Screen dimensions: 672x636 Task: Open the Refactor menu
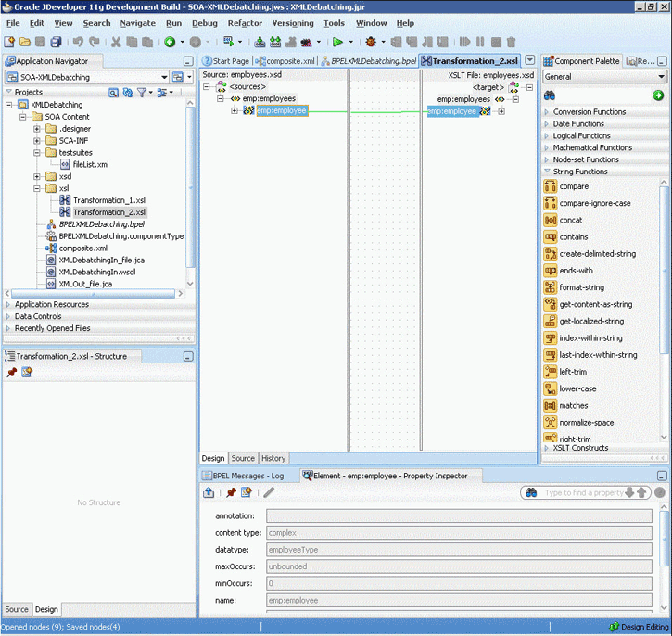click(x=245, y=23)
